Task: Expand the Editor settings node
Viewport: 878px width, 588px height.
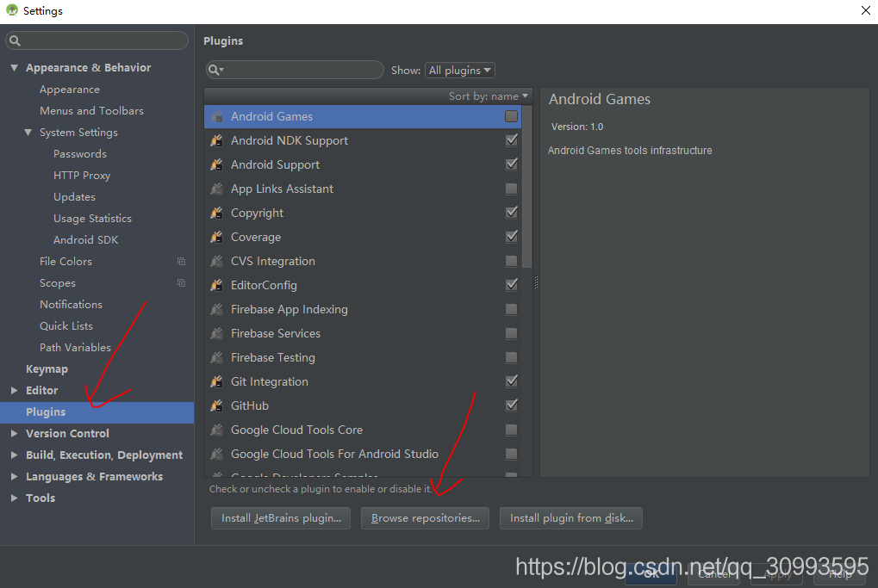Action: click(x=14, y=391)
